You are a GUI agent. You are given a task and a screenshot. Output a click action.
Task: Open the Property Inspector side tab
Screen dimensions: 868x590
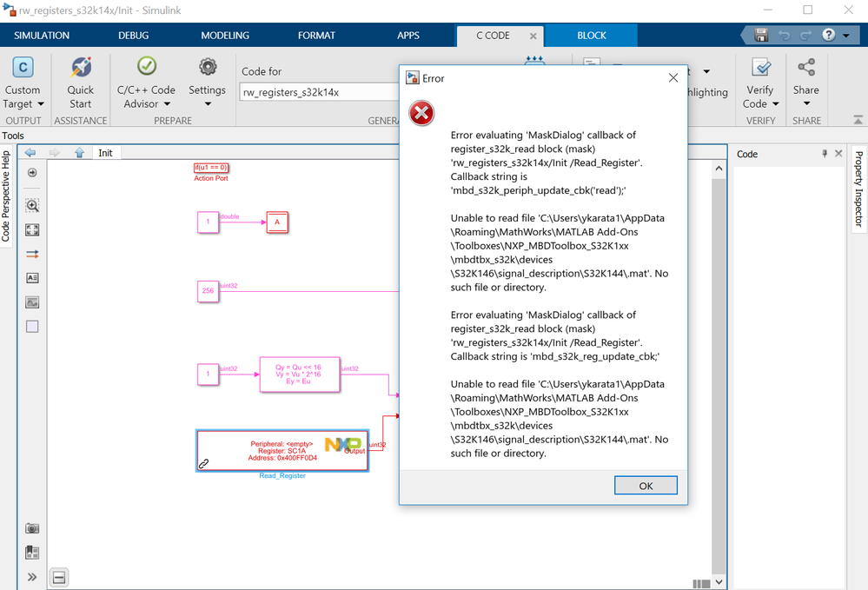pos(858,189)
